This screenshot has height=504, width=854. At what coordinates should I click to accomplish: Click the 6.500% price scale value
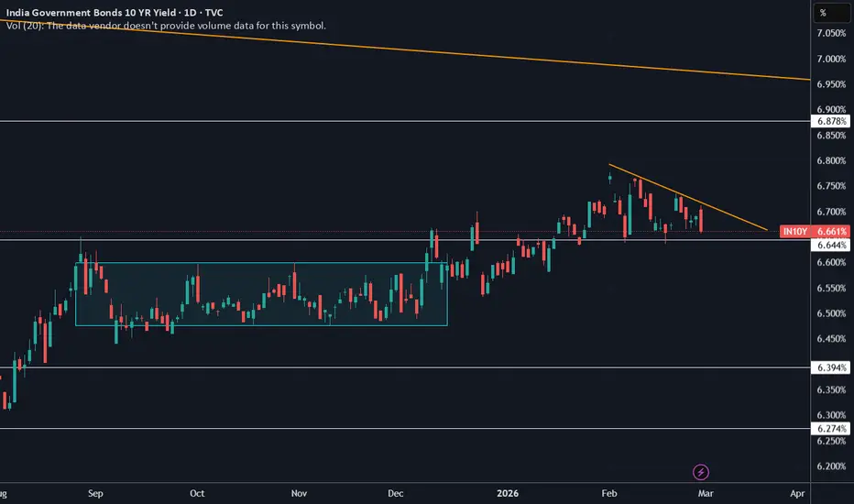831,313
